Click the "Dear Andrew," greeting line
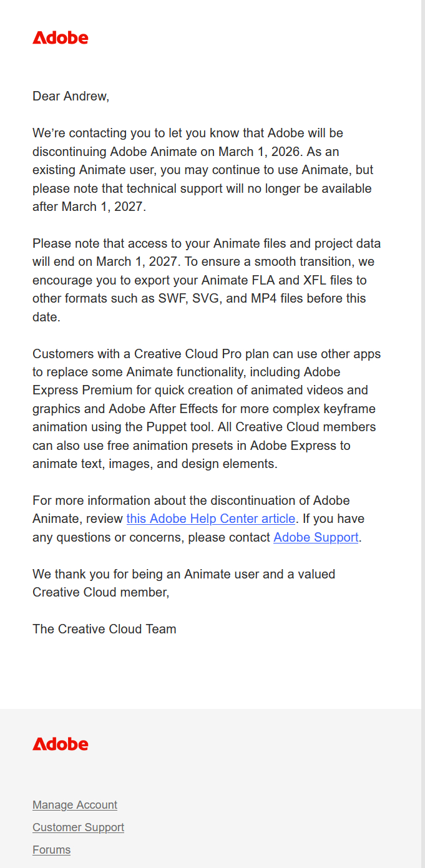The image size is (425, 868). (71, 96)
